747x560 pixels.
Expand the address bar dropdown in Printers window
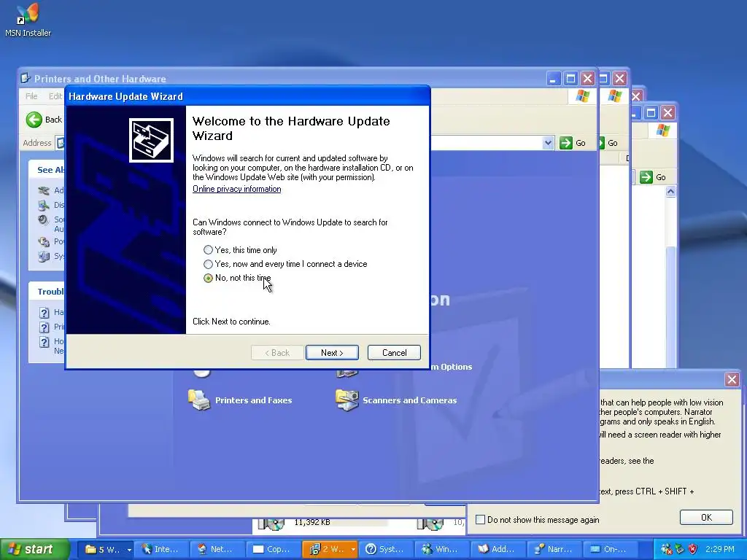(x=548, y=143)
